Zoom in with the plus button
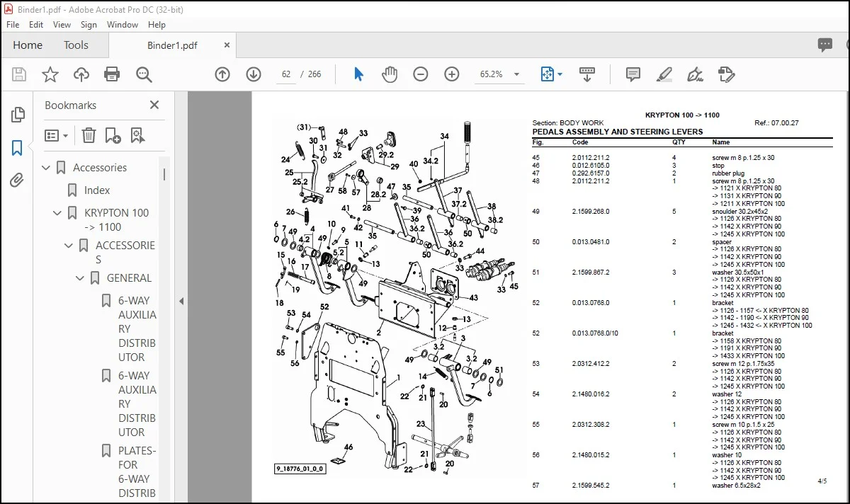This screenshot has height=504, width=850. click(452, 74)
